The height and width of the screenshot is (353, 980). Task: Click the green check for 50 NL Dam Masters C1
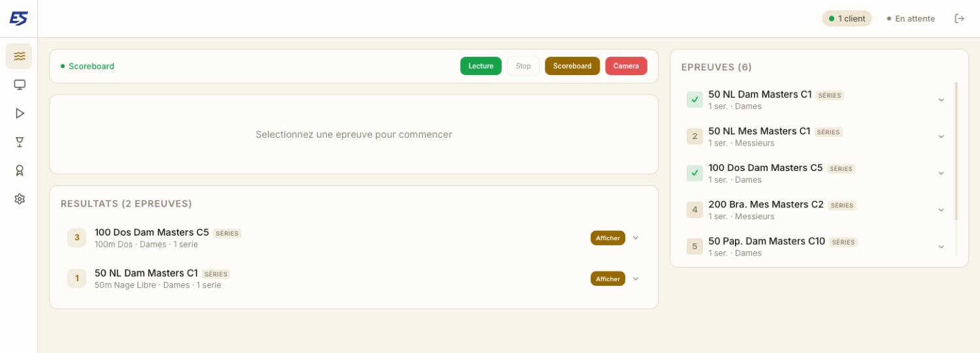[x=694, y=100]
